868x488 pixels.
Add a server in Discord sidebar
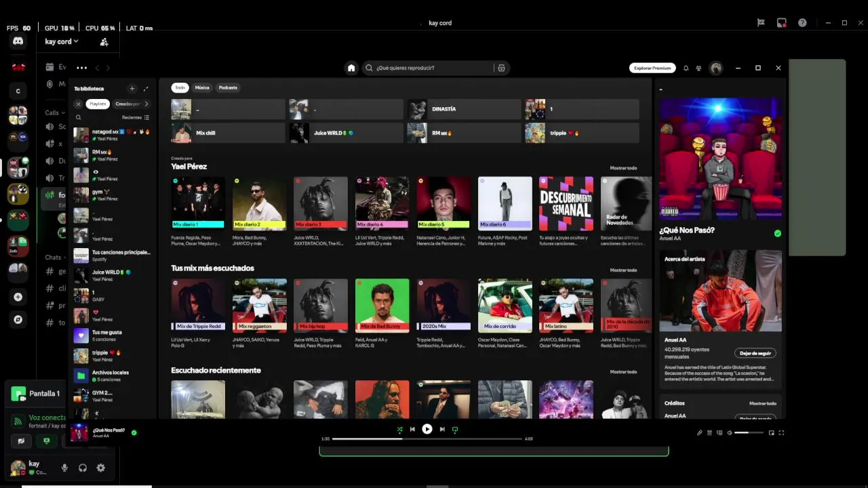18,297
